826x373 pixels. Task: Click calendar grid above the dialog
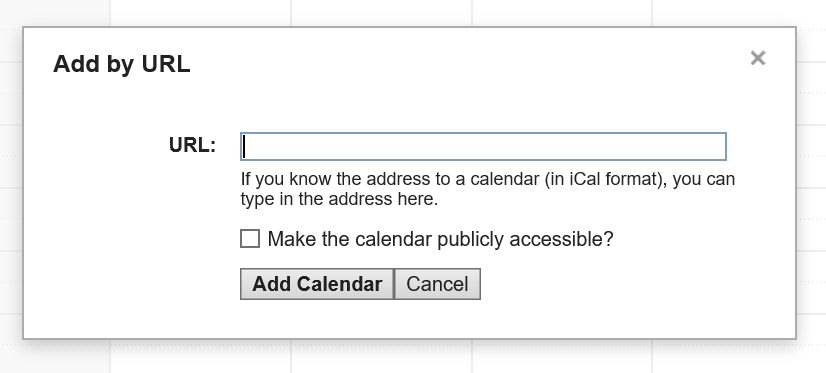411,12
